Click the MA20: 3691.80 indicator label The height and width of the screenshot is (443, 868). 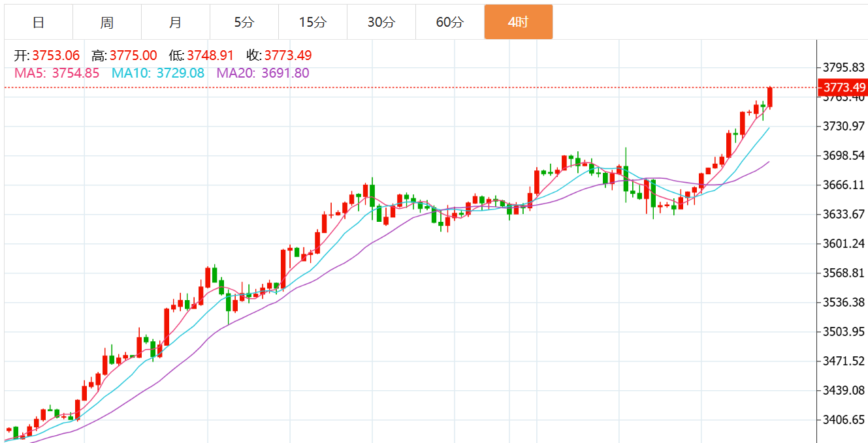coord(263,73)
